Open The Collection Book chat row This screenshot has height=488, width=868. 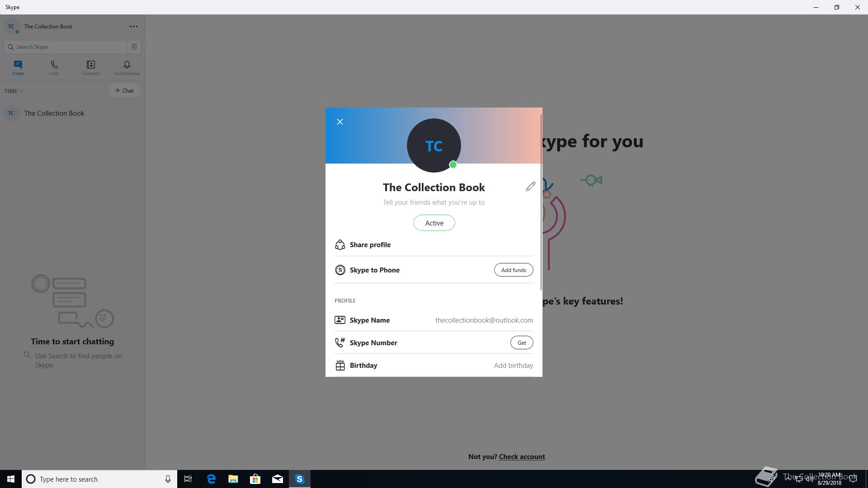[72, 113]
